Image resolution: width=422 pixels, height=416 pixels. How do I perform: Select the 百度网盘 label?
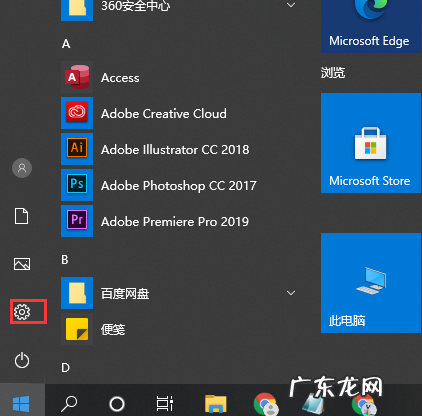[125, 294]
